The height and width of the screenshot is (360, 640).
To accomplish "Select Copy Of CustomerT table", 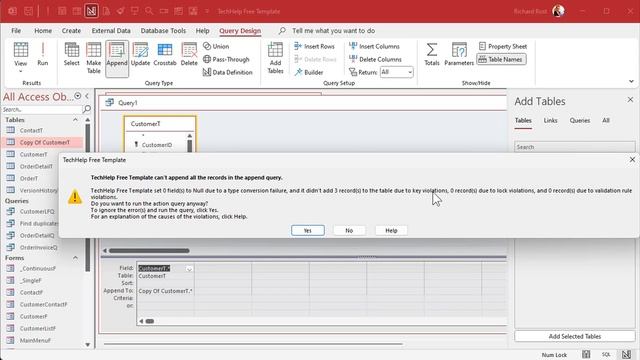I will (x=44, y=142).
